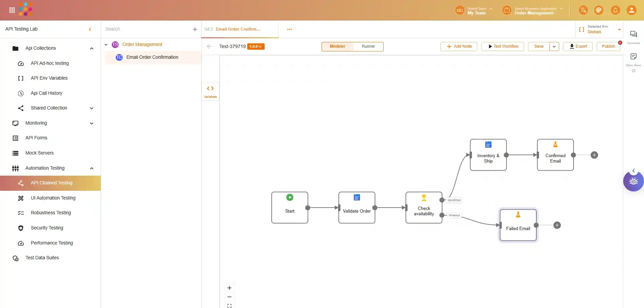Select the Email Order Confirm tab
This screenshot has height=308, width=644.
coord(238,29)
